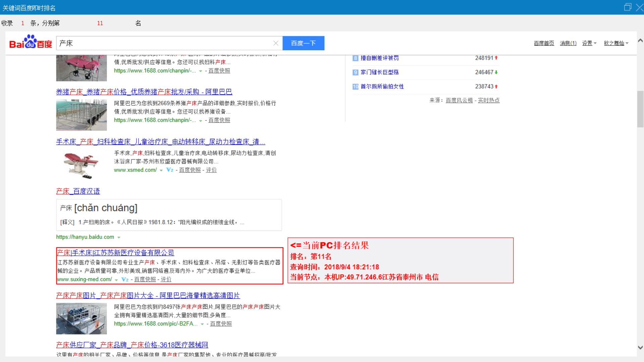
Task: Open 百度首页 link
Action: [544, 43]
